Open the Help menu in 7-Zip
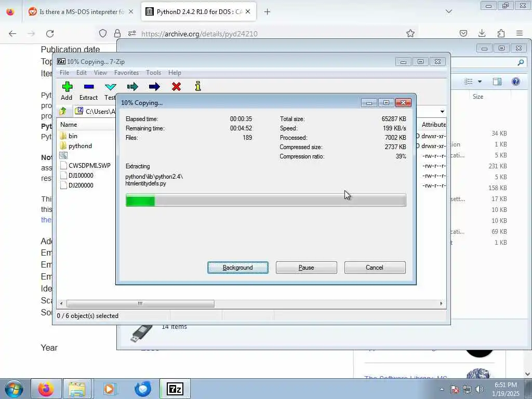Viewport: 532px width, 399px height. 175,73
